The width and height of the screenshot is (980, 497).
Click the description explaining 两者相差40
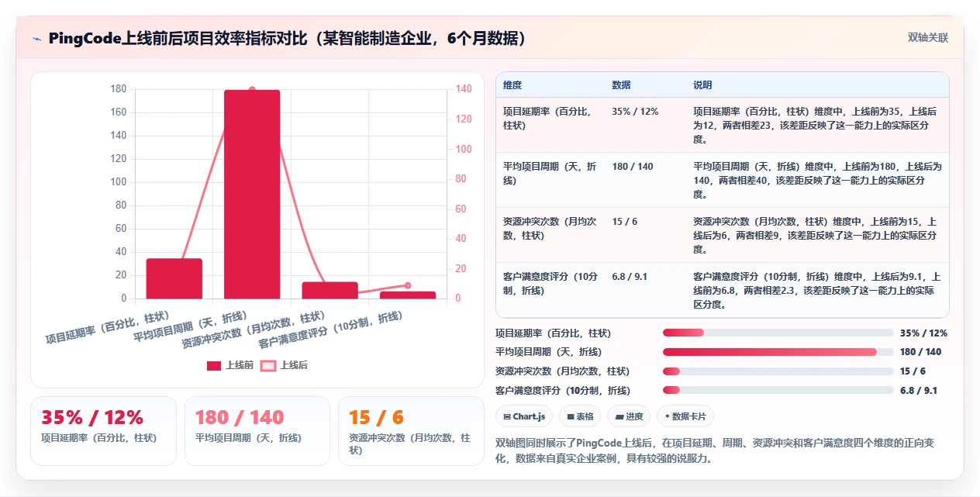click(x=816, y=180)
